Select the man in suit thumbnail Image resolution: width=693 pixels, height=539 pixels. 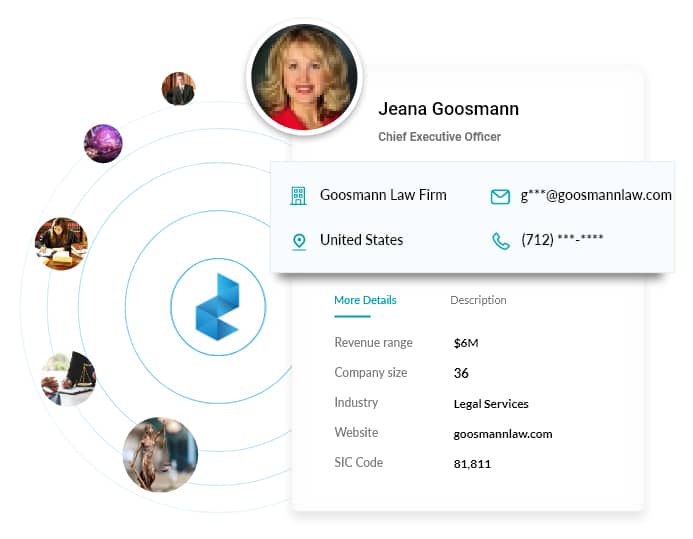coord(179,89)
